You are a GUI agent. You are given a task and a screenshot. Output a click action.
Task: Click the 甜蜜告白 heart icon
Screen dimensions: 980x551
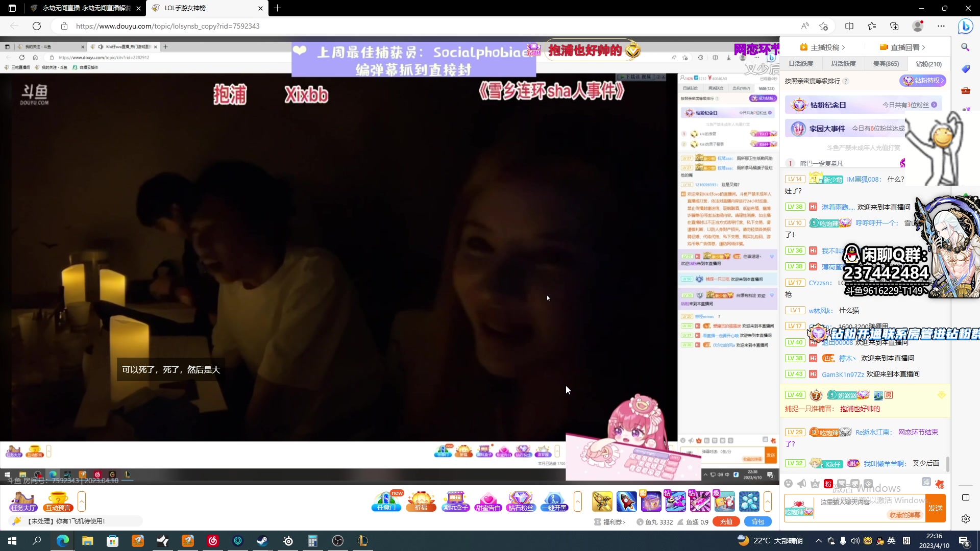(488, 501)
